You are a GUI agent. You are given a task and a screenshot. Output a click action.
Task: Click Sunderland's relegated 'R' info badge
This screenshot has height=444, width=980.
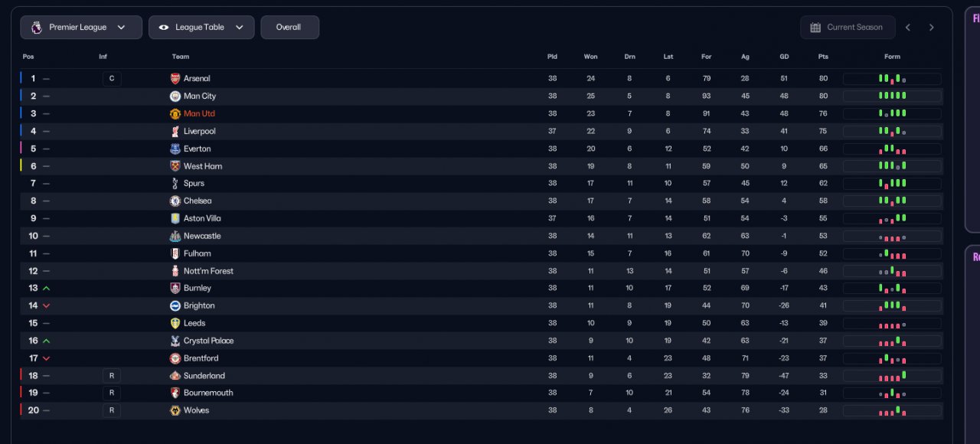click(112, 376)
